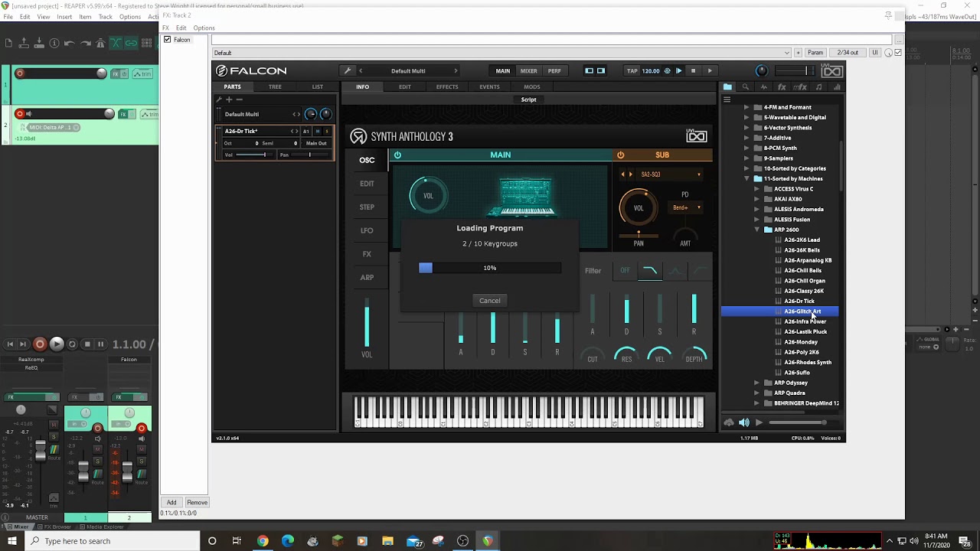
Task: Select the folder files browser tab
Action: pos(727,87)
